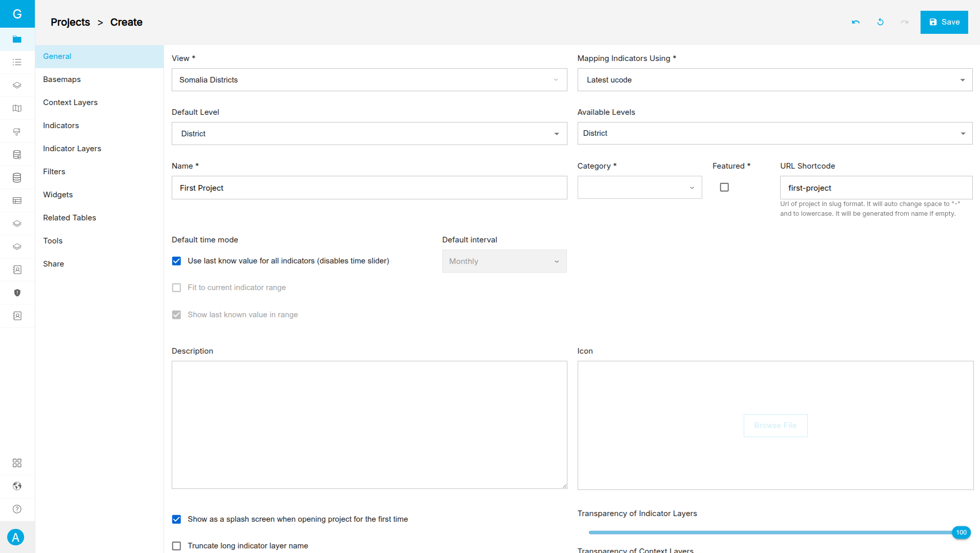Go to the Indicator Layers tab
The image size is (980, 553).
point(72,149)
